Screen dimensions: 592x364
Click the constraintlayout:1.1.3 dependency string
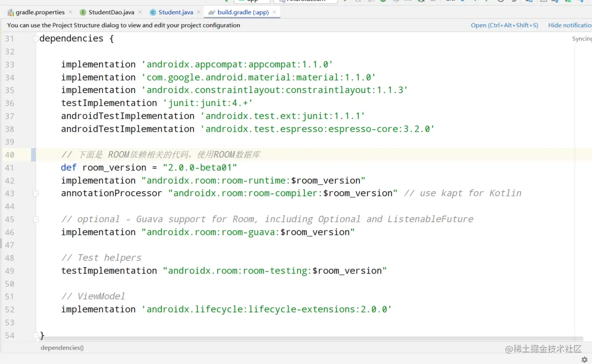(275, 90)
